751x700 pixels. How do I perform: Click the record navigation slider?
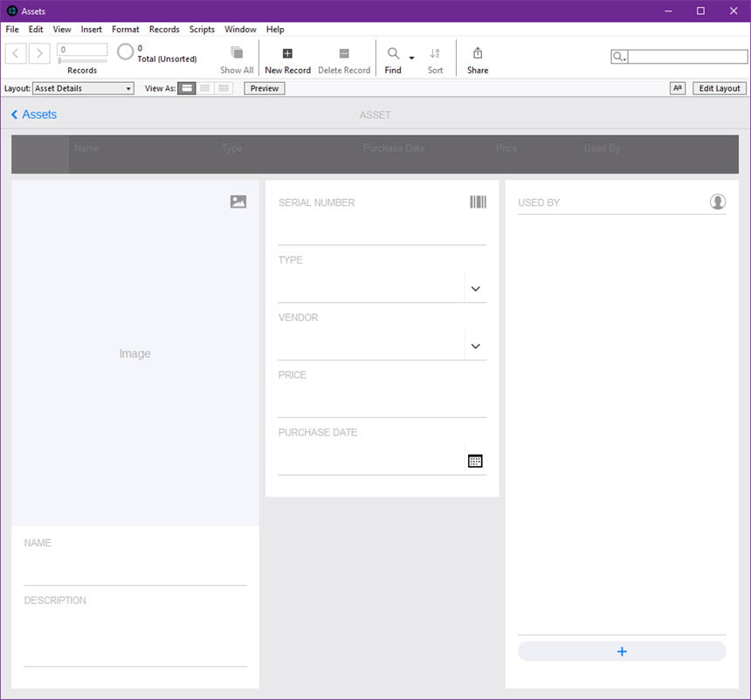pyautogui.click(x=82, y=61)
